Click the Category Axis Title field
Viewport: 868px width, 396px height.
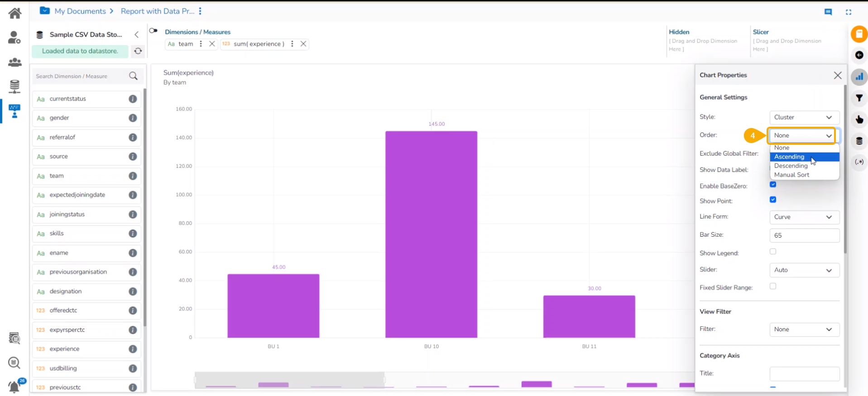click(804, 374)
